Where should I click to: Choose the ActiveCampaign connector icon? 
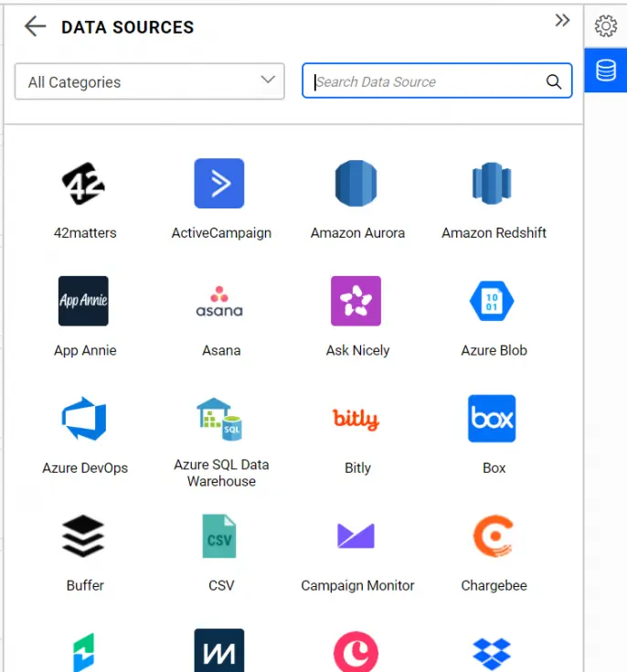tap(219, 184)
